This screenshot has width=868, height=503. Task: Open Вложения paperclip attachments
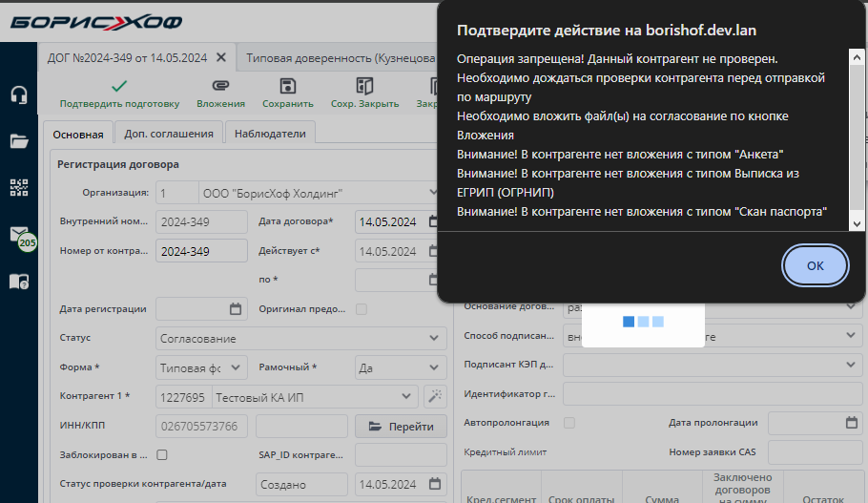point(220,87)
